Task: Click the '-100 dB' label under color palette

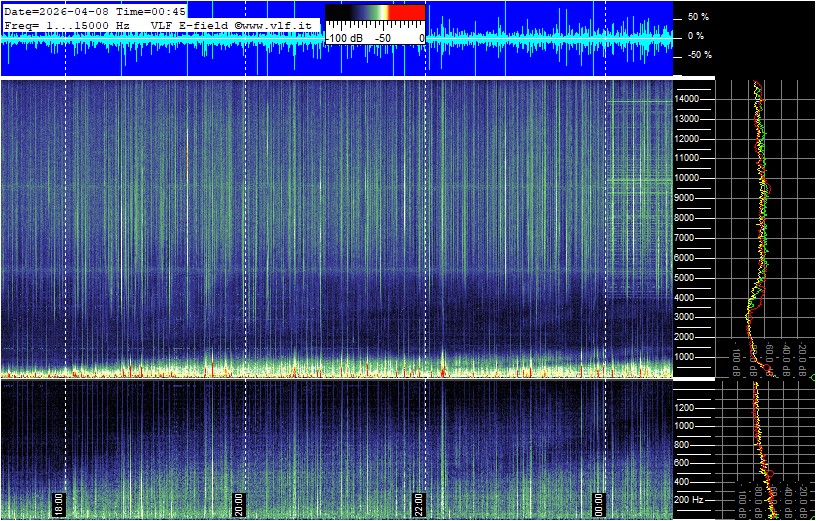Action: tap(344, 39)
